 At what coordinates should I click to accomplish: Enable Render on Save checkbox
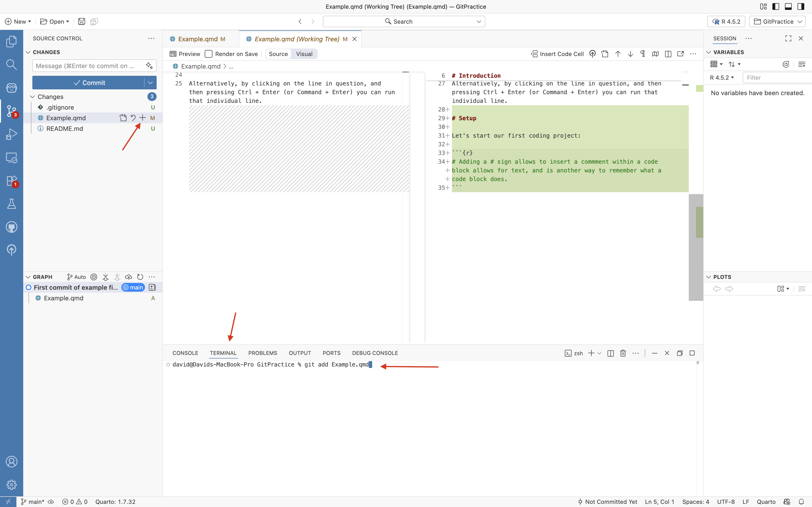(x=209, y=54)
